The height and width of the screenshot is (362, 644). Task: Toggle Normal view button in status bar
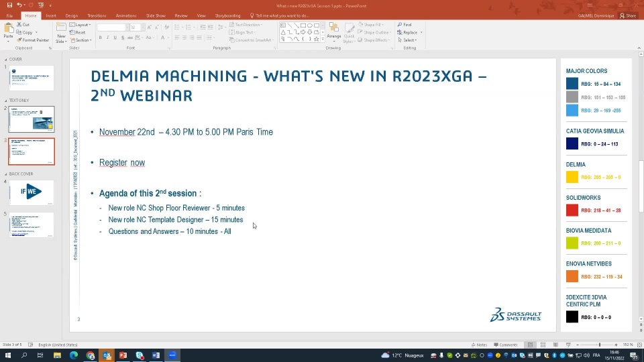pos(530,345)
